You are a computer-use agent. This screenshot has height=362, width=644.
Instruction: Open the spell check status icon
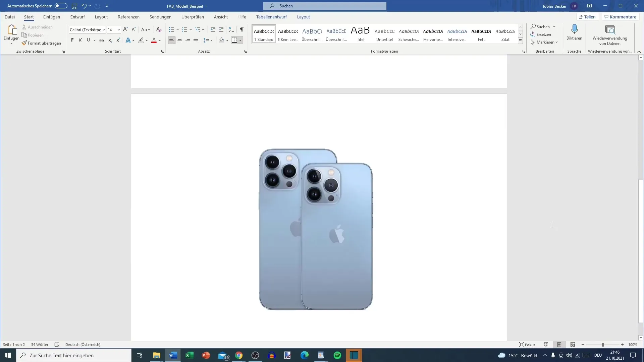point(57,345)
